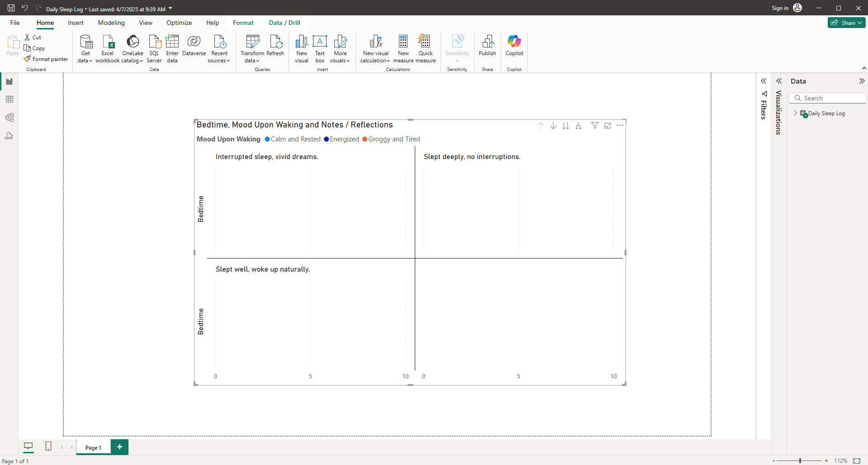The width and height of the screenshot is (868, 465).
Task: Launch the Copilot assistant from the ribbon
Action: tap(514, 46)
